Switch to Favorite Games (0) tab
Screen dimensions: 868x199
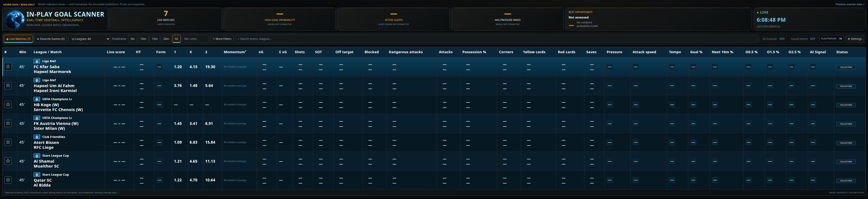coord(50,39)
